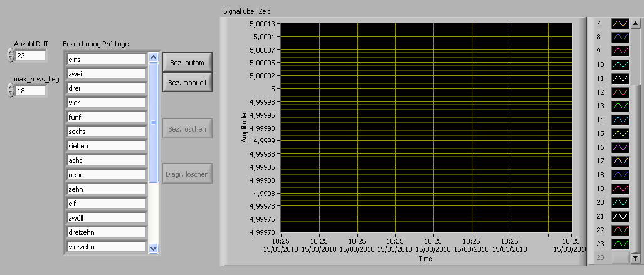Select the 'sechs' label field

(x=107, y=132)
